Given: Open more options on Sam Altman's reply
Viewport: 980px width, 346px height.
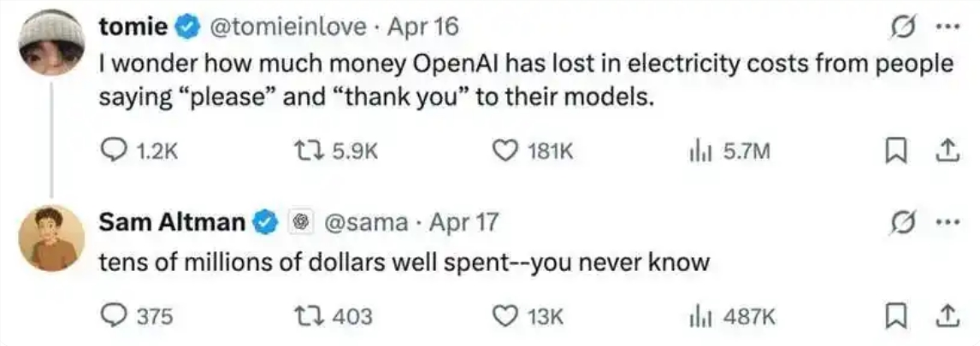Looking at the screenshot, I should click(945, 223).
